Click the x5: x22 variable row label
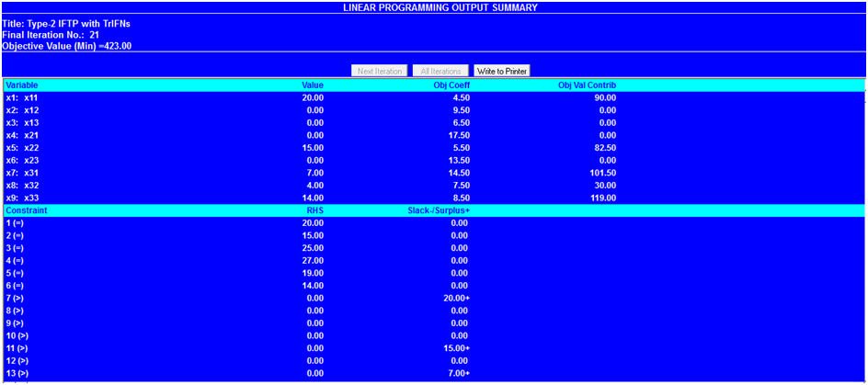Image resolution: width=868 pixels, height=385 pixels. 23,147
